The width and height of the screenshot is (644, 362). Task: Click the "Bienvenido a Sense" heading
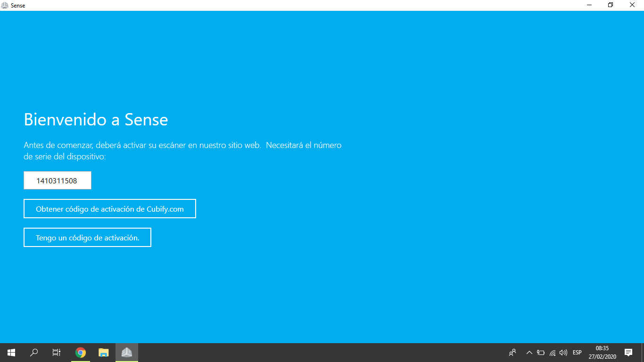click(x=96, y=120)
